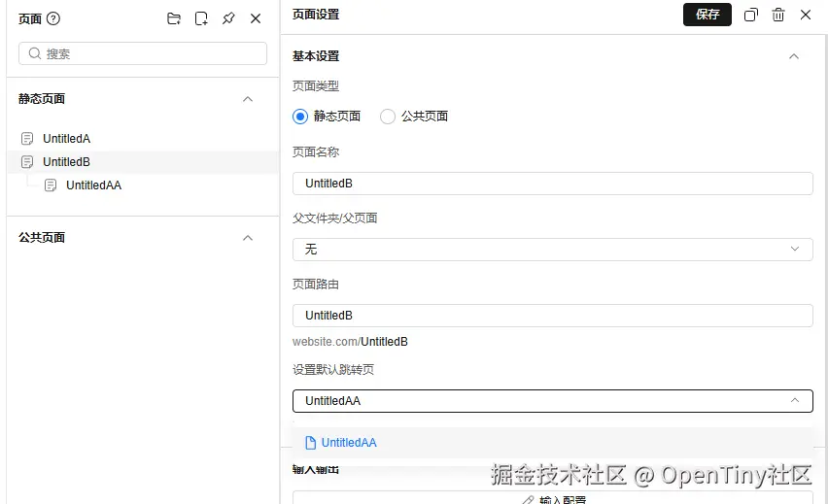828x504 pixels.
Task: Close the 设置默认跳转页 dropdown showing UntitledAA
Action: coord(552,401)
